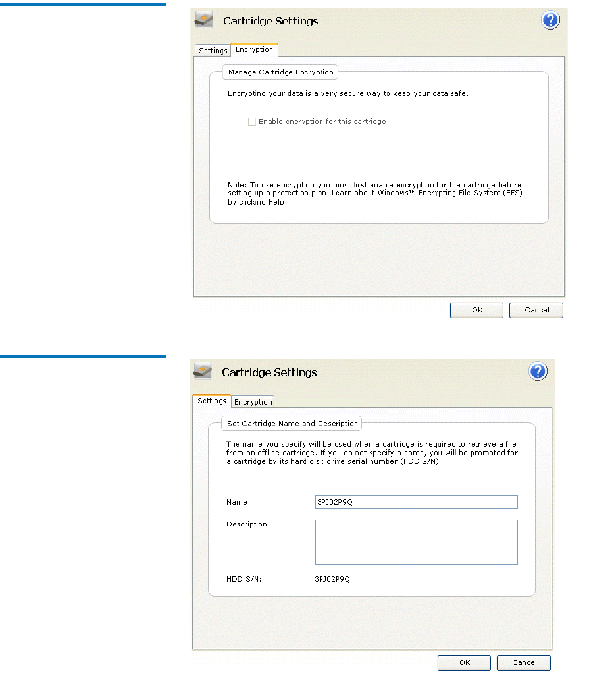Click the sentence 'Encrypting your data is a very secure way'
The image size is (616, 673).
pyautogui.click(x=347, y=93)
